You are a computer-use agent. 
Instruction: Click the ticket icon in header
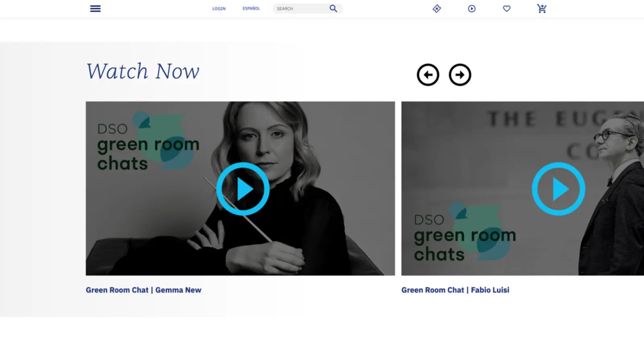(437, 8)
